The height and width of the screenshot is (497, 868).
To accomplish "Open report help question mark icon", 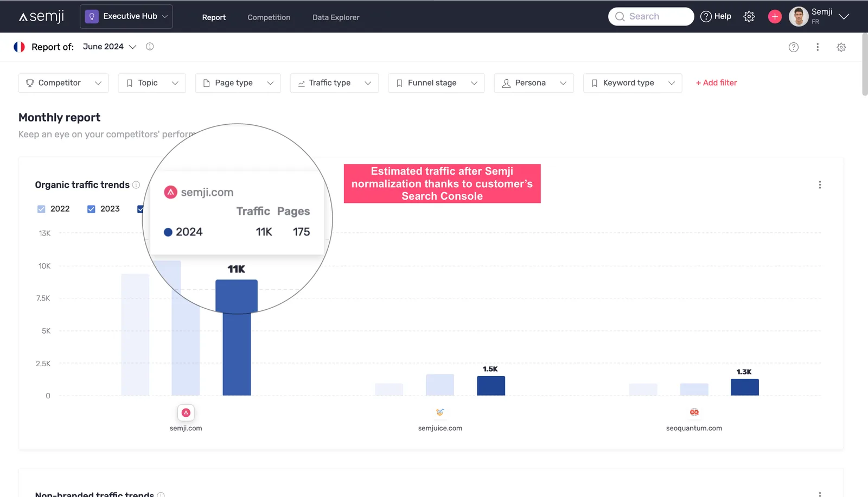I will point(794,47).
